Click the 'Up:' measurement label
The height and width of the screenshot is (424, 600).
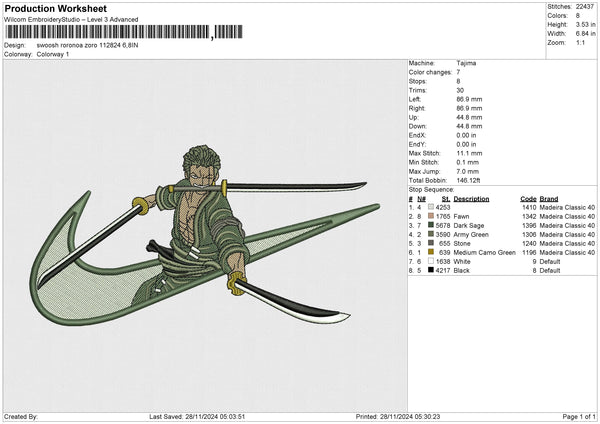[x=414, y=117]
